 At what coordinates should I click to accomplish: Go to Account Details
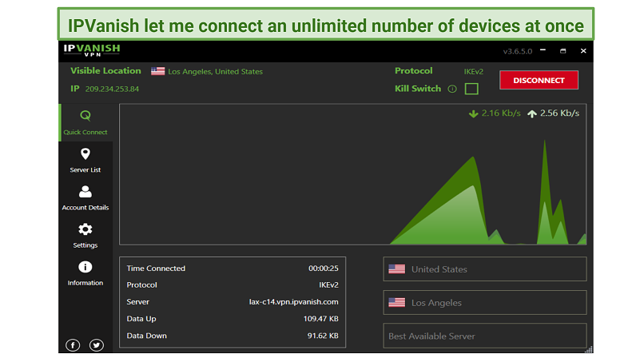coord(85,198)
